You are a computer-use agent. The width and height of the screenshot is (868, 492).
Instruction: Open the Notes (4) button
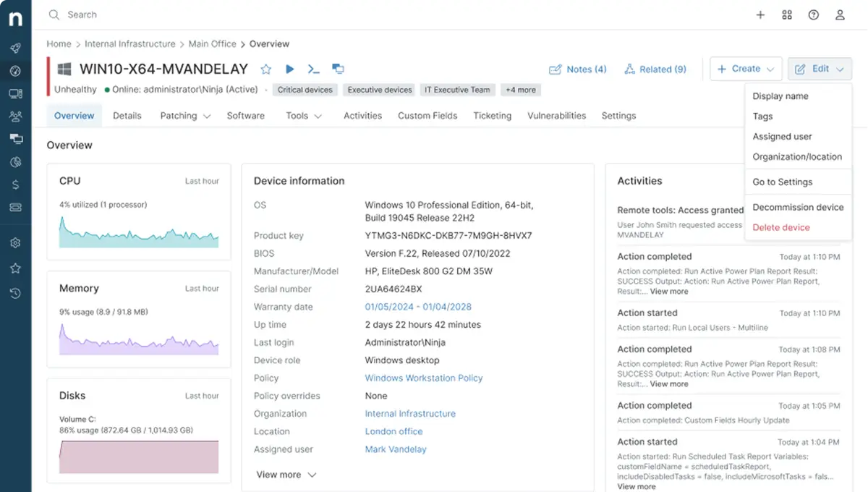click(x=578, y=69)
